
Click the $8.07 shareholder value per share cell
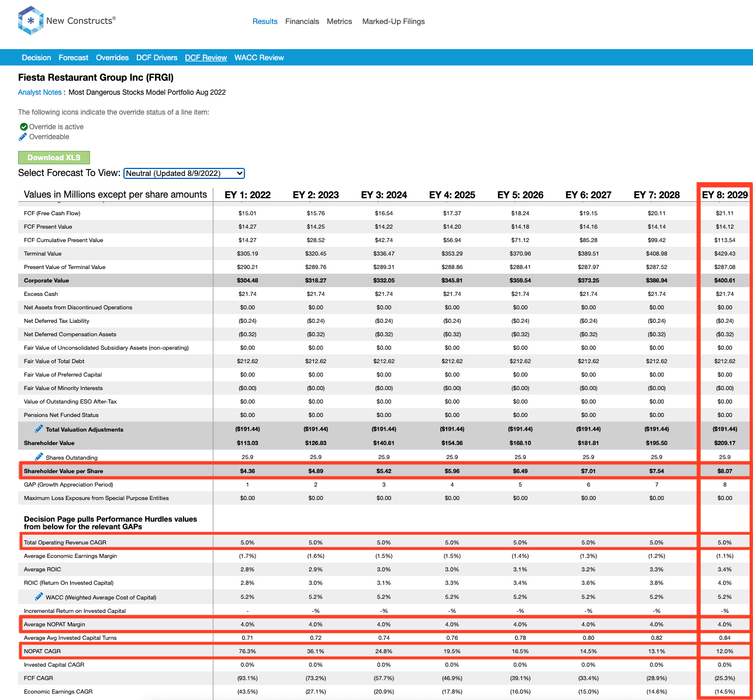[725, 471]
